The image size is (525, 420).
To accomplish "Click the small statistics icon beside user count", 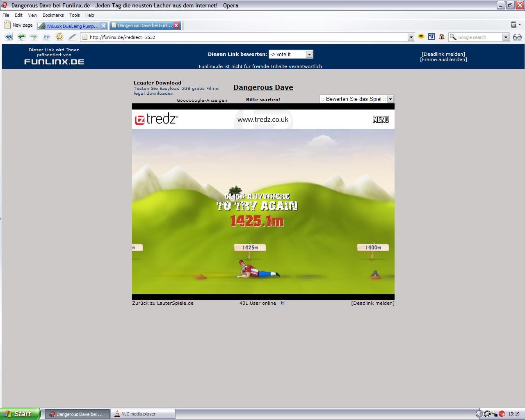I will click(283, 303).
